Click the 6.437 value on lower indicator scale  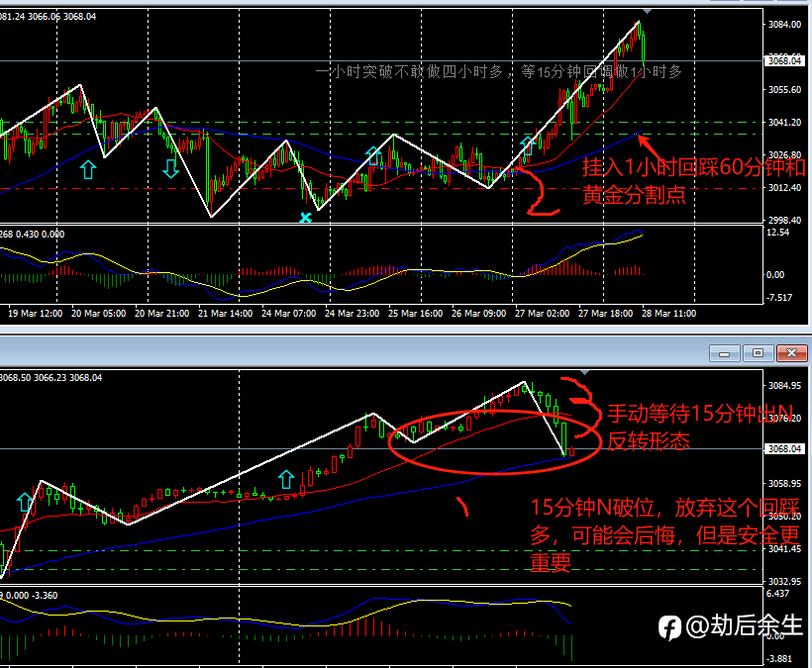pos(777,594)
